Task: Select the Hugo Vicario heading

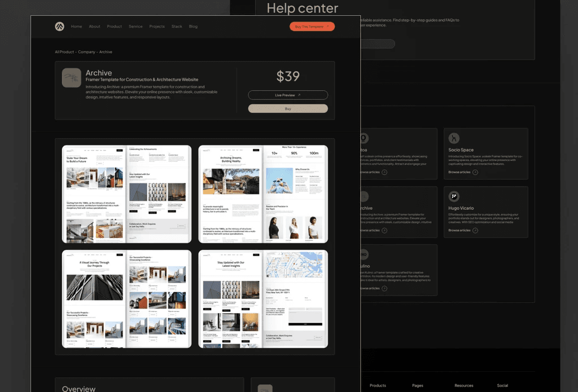Action: 461,208
